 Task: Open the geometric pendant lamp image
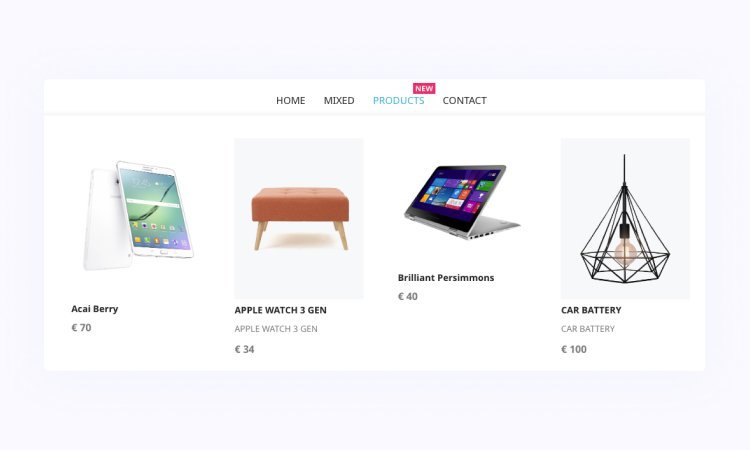pos(625,219)
